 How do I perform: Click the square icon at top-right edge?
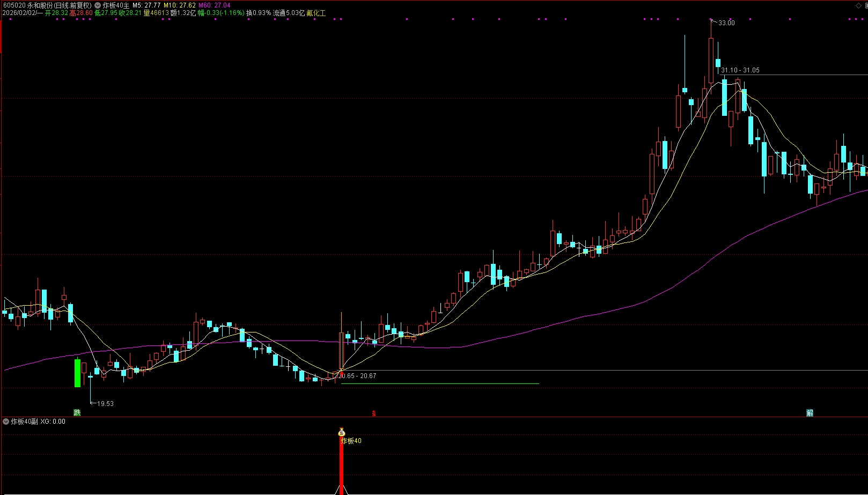[x=865, y=5]
